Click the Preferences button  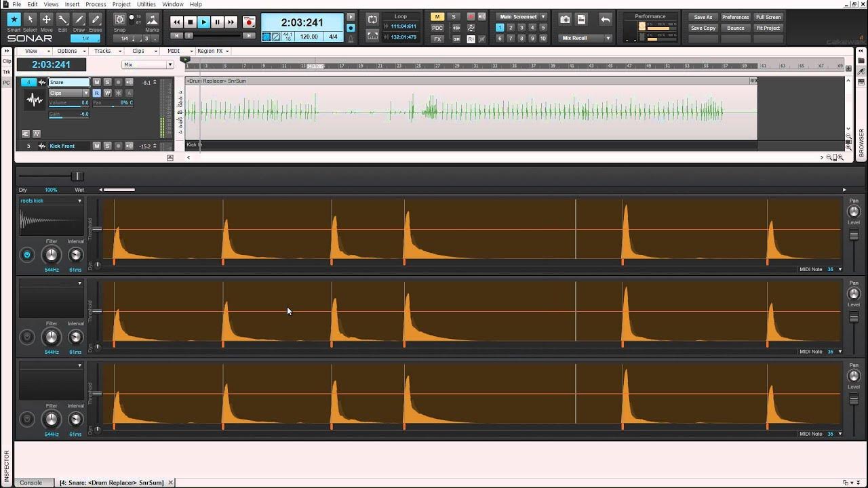point(735,17)
